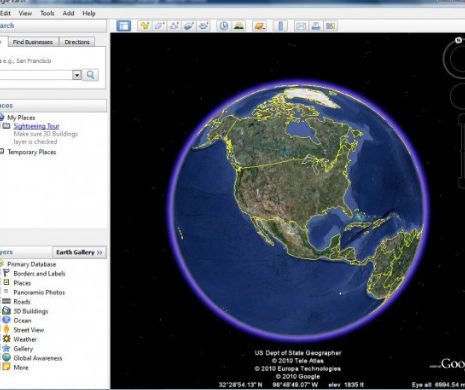Click the '© 2010 Europa Technologies' credit
This screenshot has width=465, height=390.
point(297,369)
